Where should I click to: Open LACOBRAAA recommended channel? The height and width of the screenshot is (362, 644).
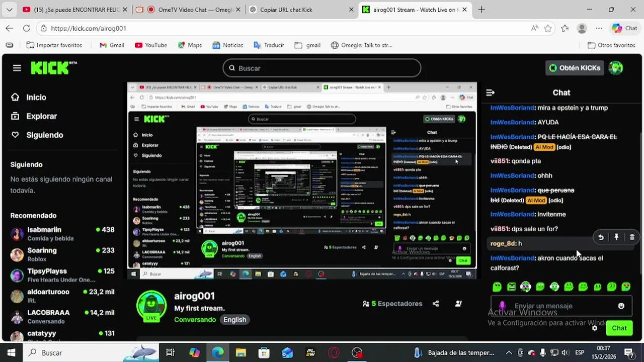click(x=62, y=316)
